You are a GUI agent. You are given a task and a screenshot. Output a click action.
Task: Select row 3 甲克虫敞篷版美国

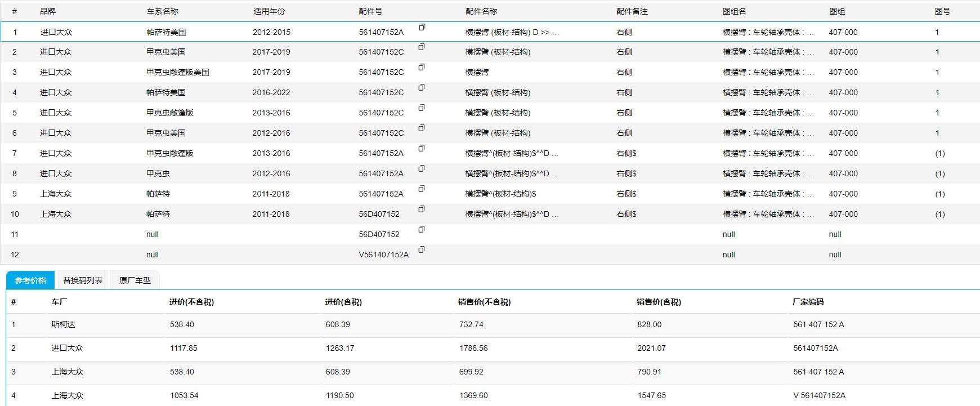pyautogui.click(x=178, y=72)
